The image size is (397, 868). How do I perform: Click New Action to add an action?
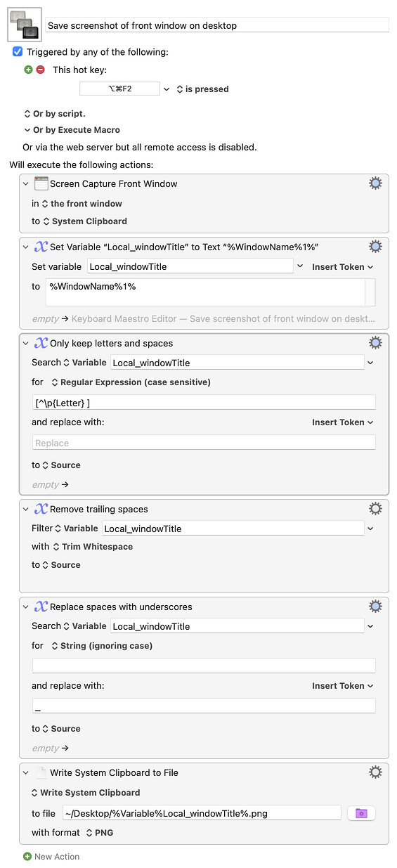[57, 857]
